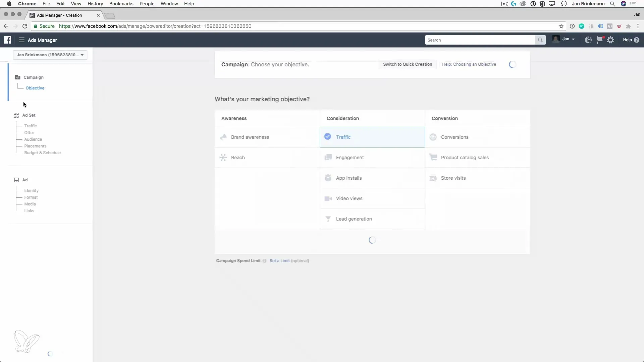Click the Facebook logo icon
The width and height of the screenshot is (644, 362).
[x=7, y=40]
